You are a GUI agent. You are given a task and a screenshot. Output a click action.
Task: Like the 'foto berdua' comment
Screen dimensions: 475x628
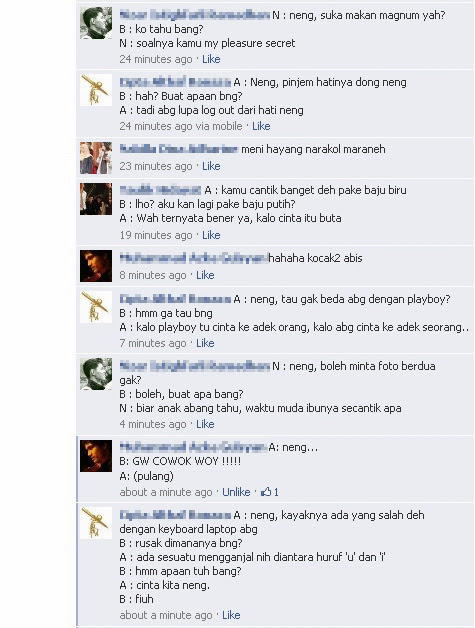click(205, 424)
